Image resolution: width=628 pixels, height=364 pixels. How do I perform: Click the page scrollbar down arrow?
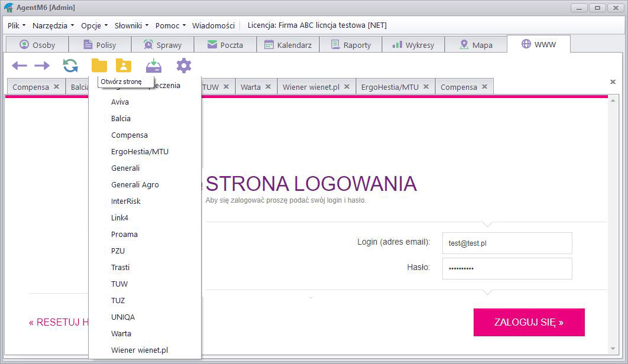coord(613,349)
